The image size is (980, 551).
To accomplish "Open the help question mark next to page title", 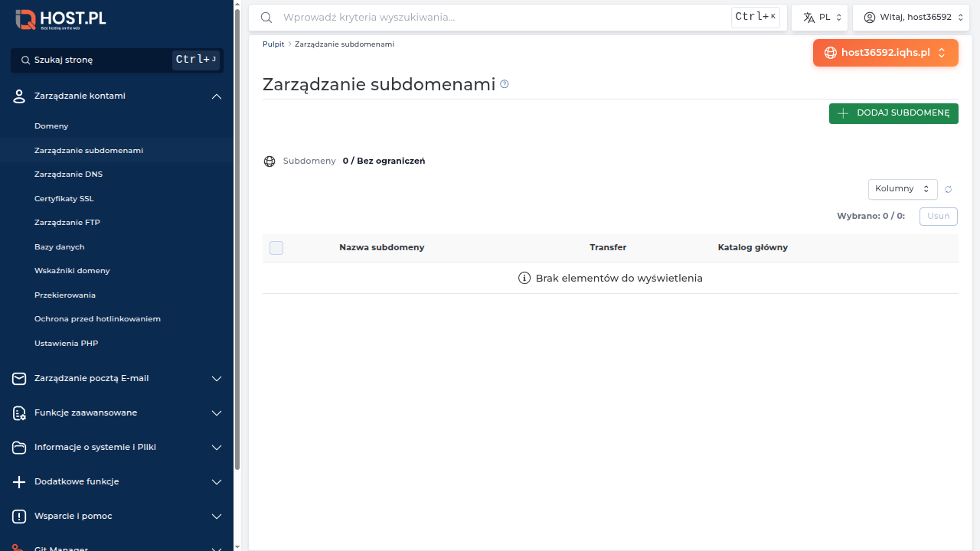I will tap(505, 84).
